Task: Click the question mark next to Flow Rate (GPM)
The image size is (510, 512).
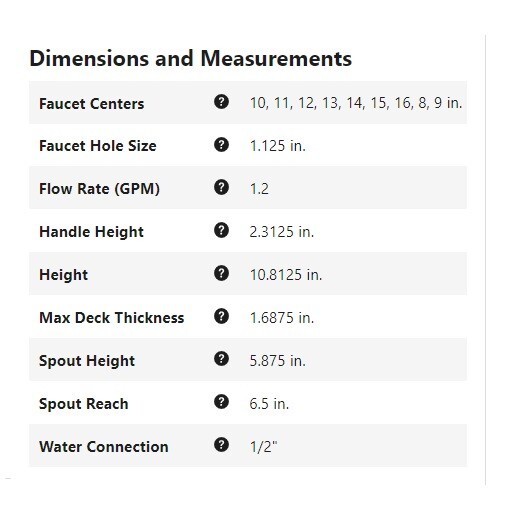Action: [221, 187]
